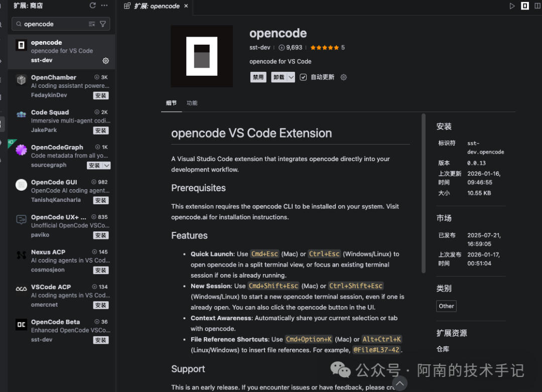Click the opencode launch icon in editor toolbar

524,6
